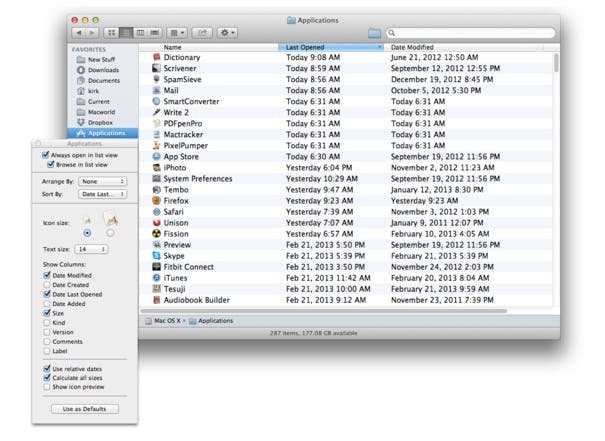The image size is (605, 441).
Task: Enable Date Created column checkbox
Action: point(47,285)
